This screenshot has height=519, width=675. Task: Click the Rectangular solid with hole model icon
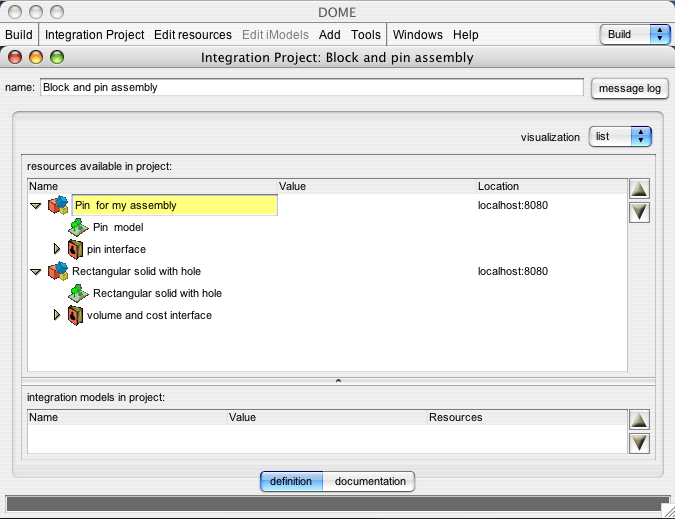[x=78, y=293]
